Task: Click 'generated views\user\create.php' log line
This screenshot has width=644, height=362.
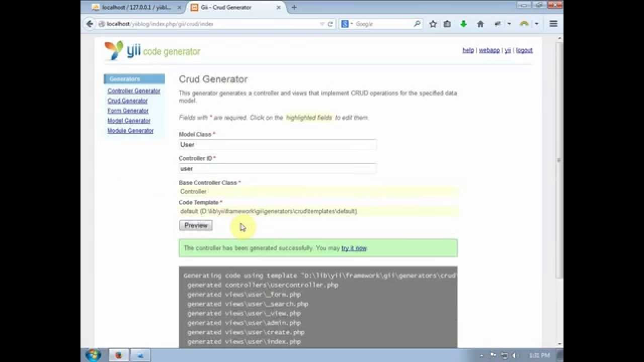Action: [246, 332]
